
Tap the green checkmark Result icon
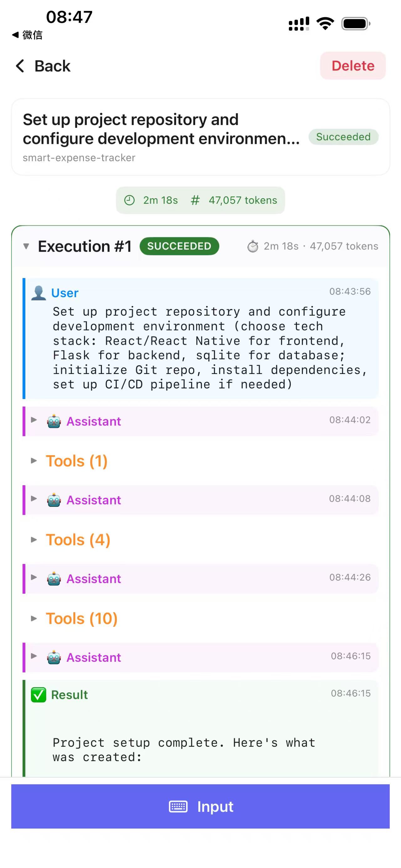pyautogui.click(x=39, y=694)
